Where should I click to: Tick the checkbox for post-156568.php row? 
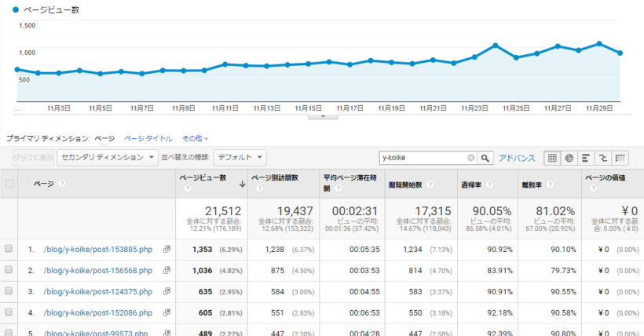pos(9,270)
